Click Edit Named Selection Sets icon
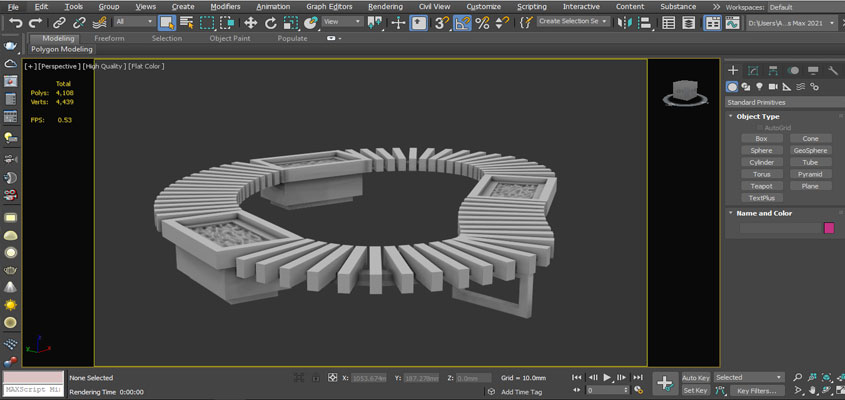This screenshot has height=400, width=845. [526, 23]
